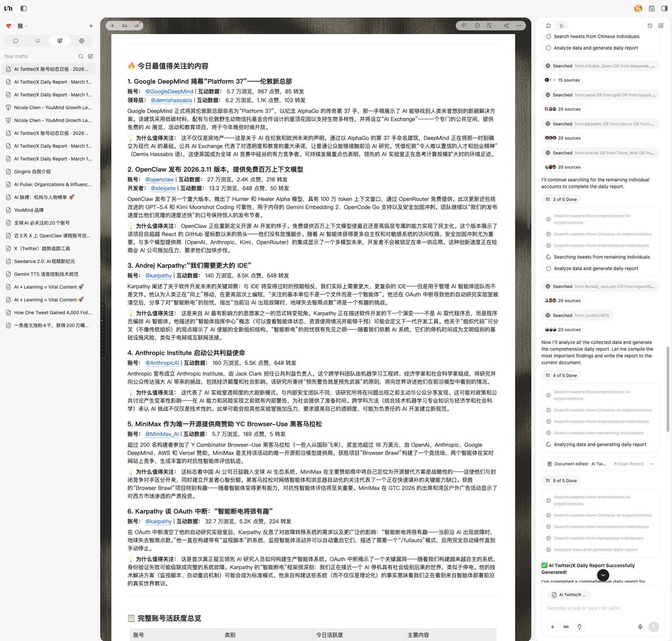Image resolution: width=672 pixels, height=641 pixels.
Task: Open search from:Ronald_vanLoon result
Action: tap(600, 287)
